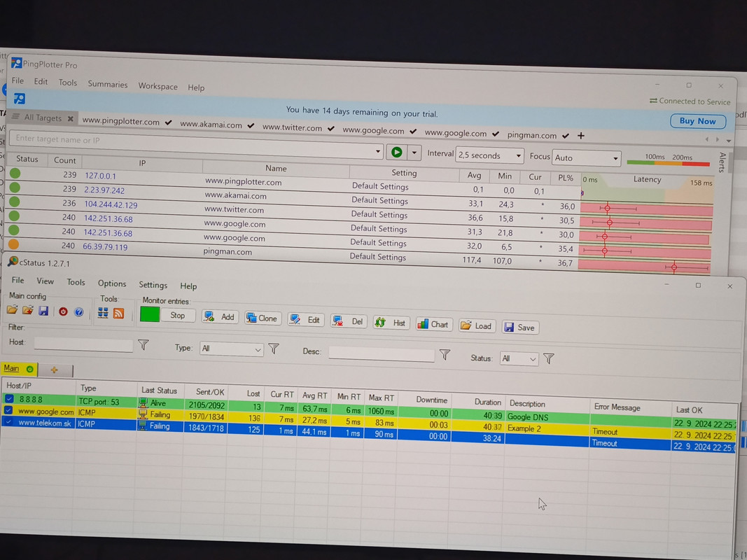Uncheck the 8.8.8.8 monitor entry checkbox
Screen dimensions: 747x560
coord(9,398)
